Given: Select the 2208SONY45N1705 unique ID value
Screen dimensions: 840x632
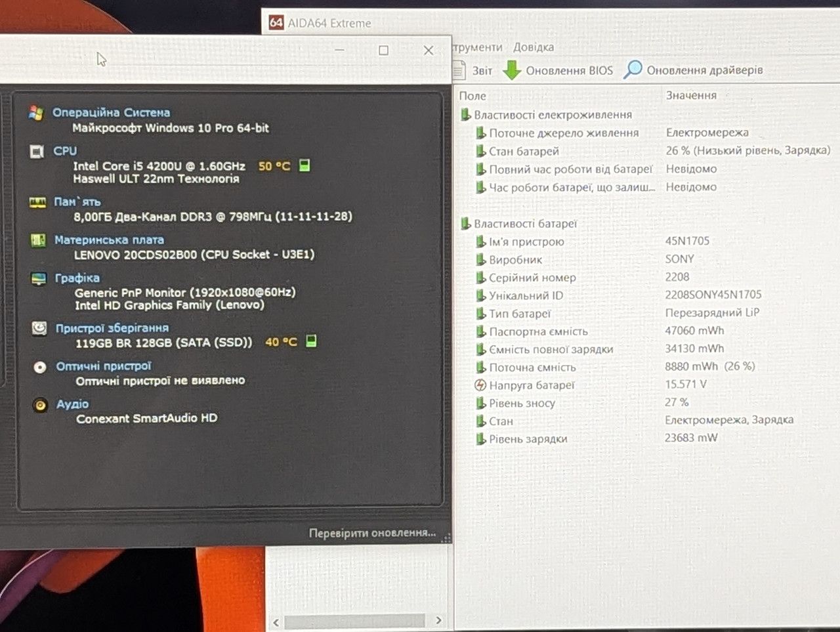Looking at the screenshot, I should pos(713,295).
